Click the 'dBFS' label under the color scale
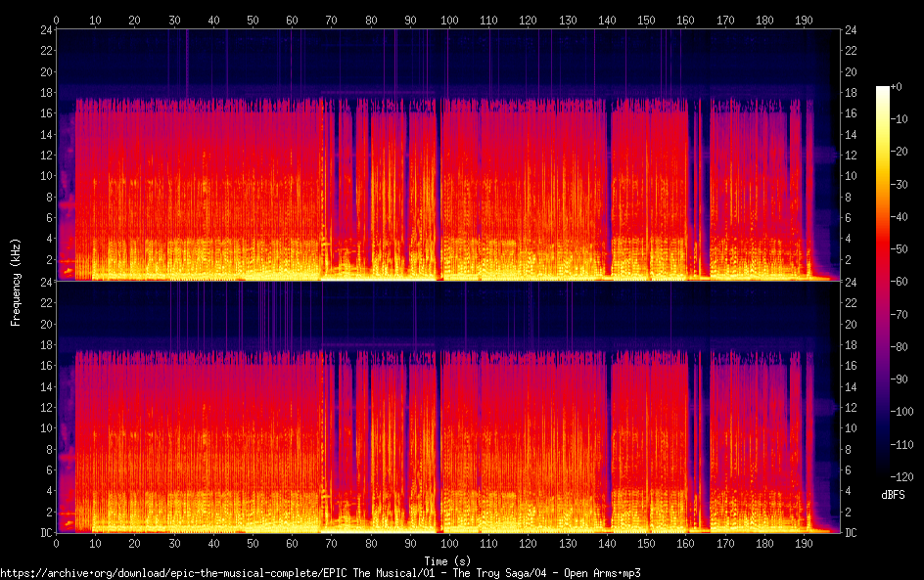The width and height of the screenshot is (924, 580). click(x=892, y=496)
